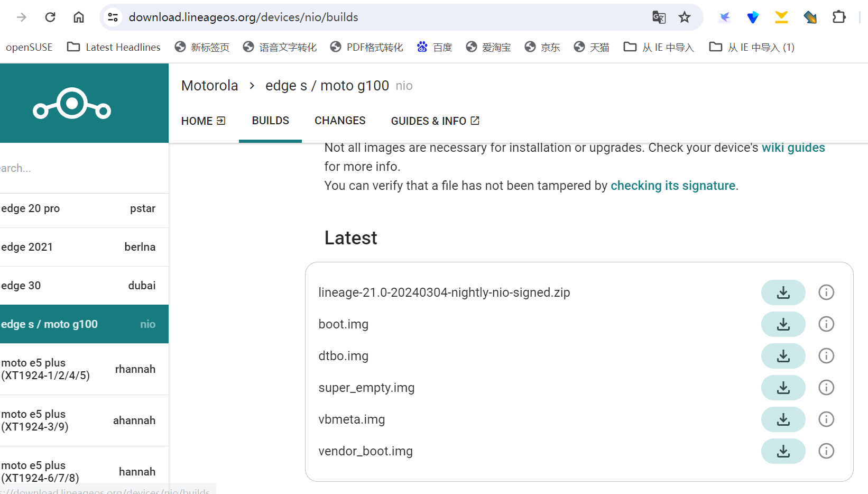Switch to the BUILDS tab

270,121
